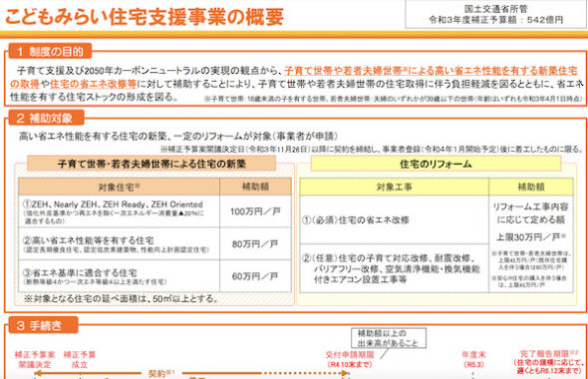
Task: Click the 対象工事 column header
Action: (x=394, y=187)
